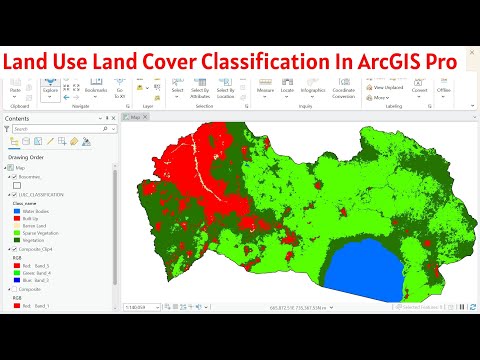Go to previous extent blue arrow

(x=67, y=97)
